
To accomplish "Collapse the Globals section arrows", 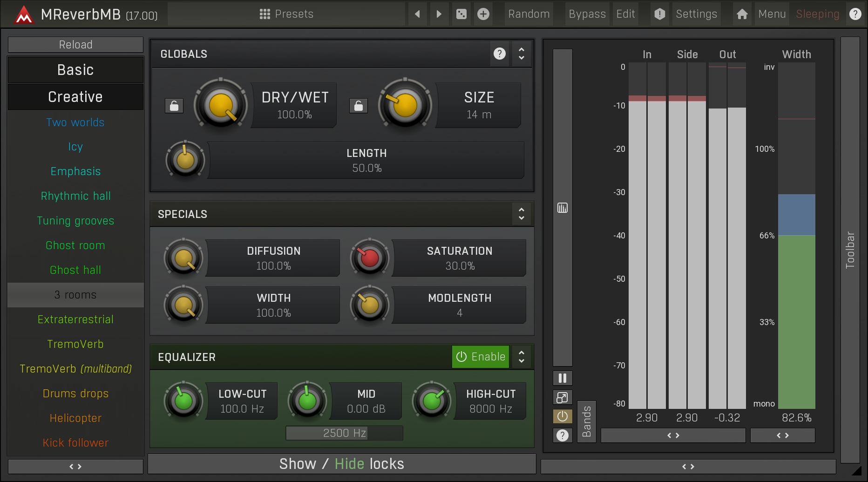I will coord(522,54).
